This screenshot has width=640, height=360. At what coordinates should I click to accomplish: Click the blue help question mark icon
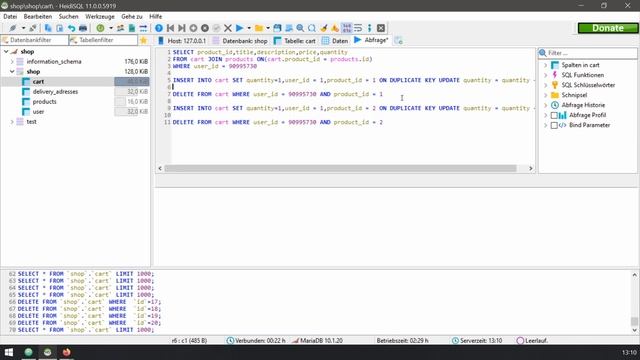[159, 28]
